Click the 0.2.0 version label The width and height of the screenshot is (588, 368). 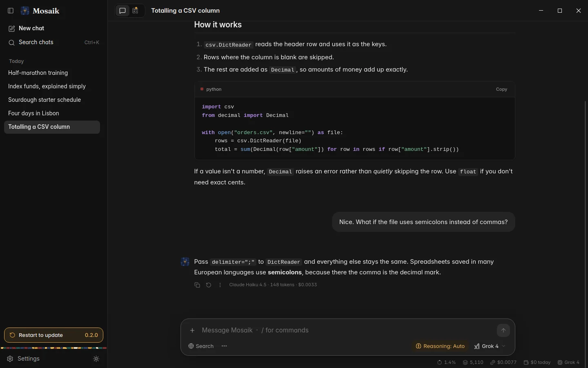click(x=91, y=335)
